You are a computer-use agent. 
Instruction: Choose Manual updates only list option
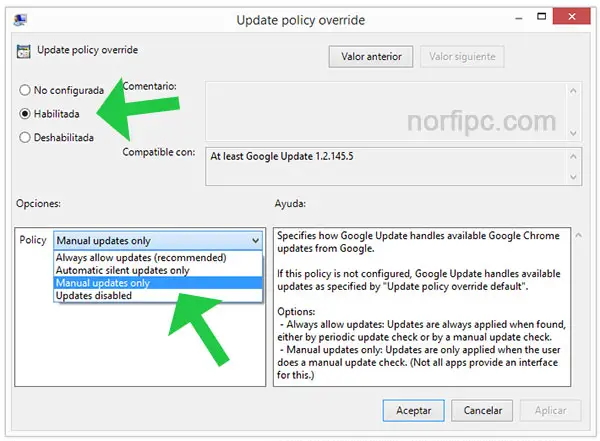point(158,283)
